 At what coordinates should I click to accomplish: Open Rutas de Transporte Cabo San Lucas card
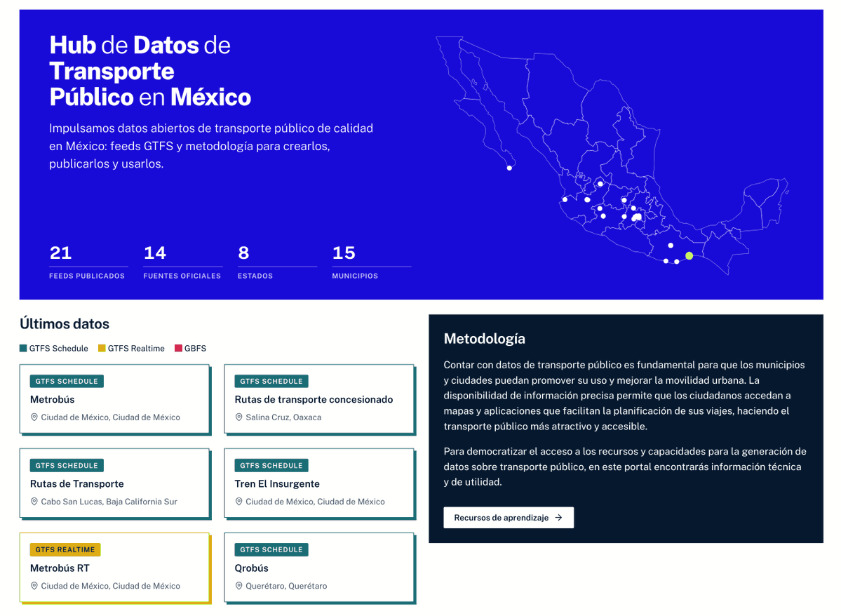point(115,483)
